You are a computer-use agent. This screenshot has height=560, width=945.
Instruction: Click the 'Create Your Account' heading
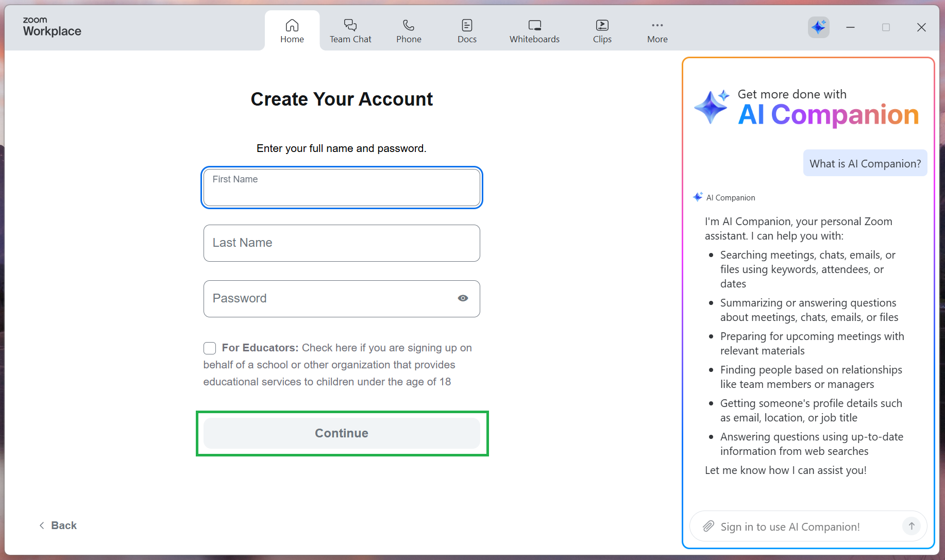(342, 99)
